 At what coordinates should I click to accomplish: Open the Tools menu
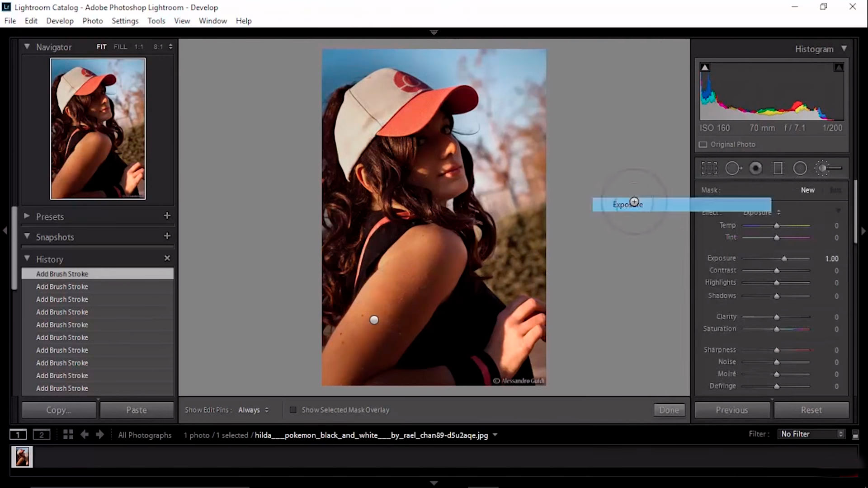[x=156, y=21]
